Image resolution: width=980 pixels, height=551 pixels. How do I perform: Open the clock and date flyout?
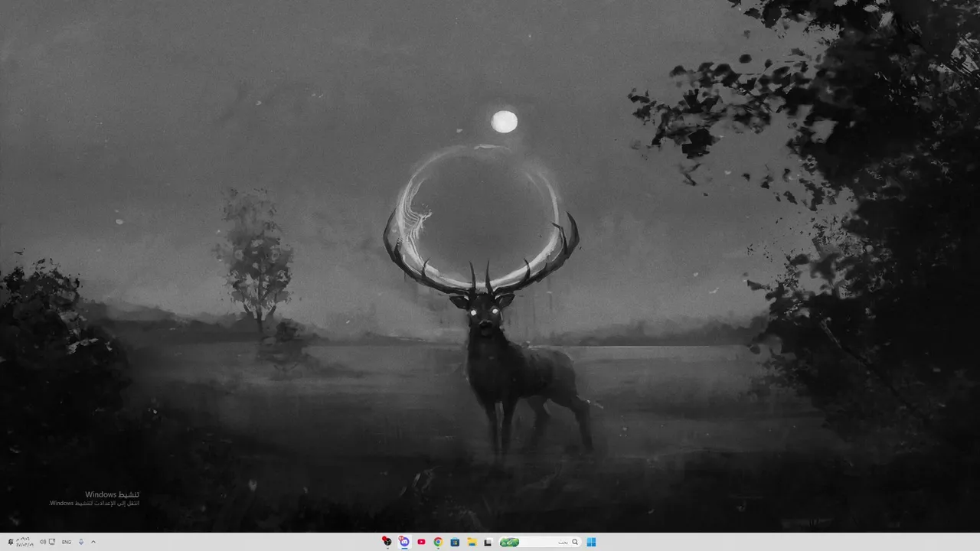pyautogui.click(x=24, y=542)
